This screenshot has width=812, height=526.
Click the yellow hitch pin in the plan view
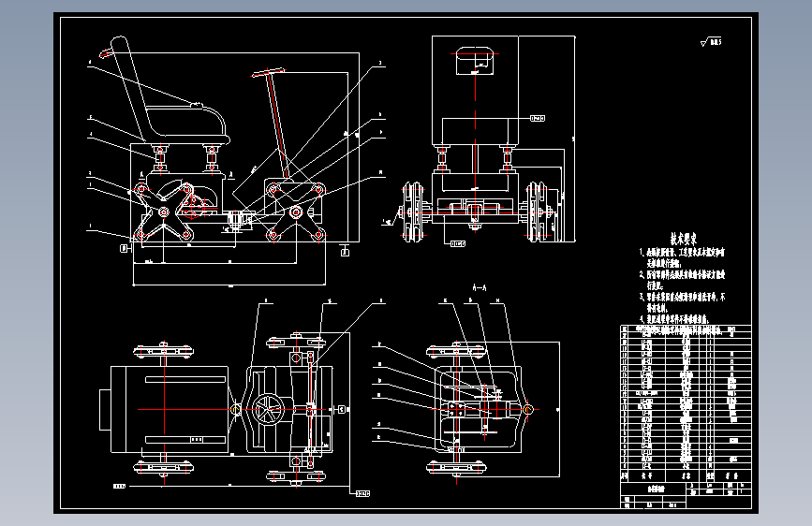coord(236,410)
